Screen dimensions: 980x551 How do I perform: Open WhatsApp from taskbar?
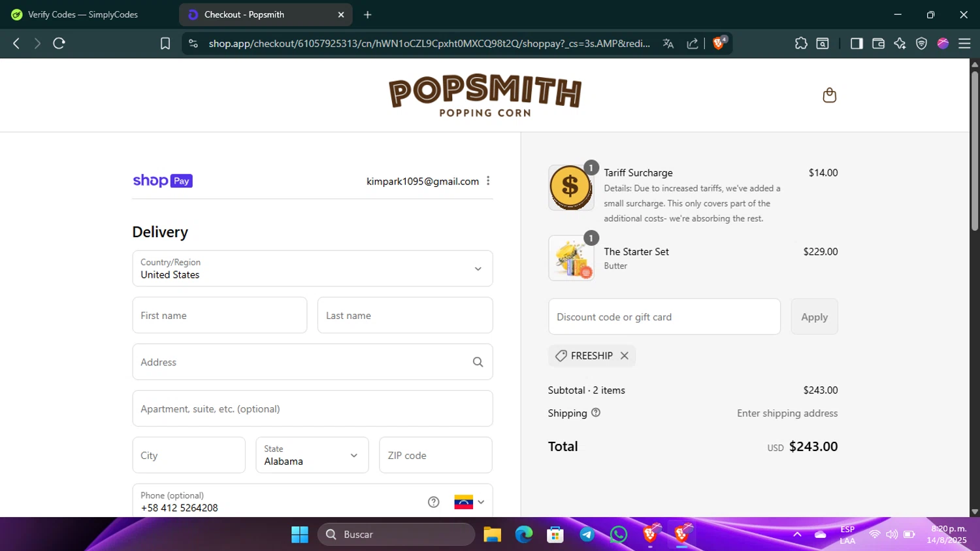pyautogui.click(x=618, y=535)
